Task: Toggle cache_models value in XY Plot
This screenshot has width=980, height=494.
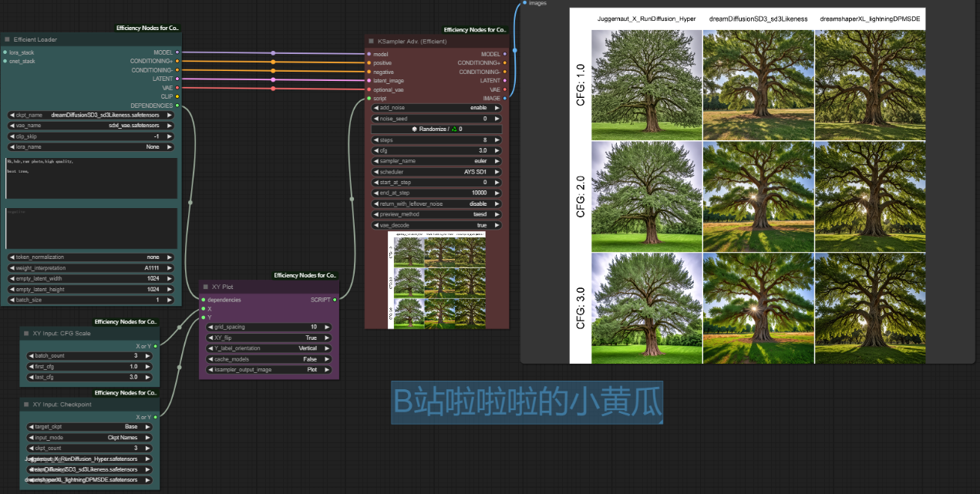Action: point(268,359)
